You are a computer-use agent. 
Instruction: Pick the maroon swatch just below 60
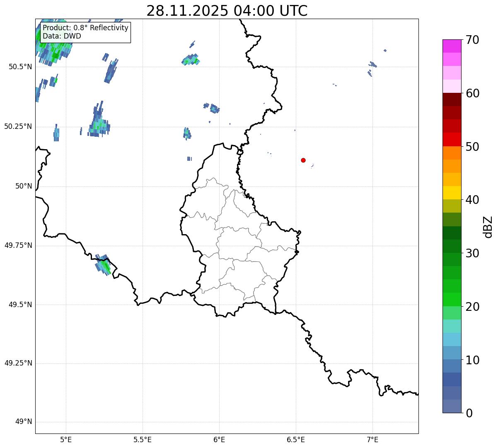click(x=452, y=99)
